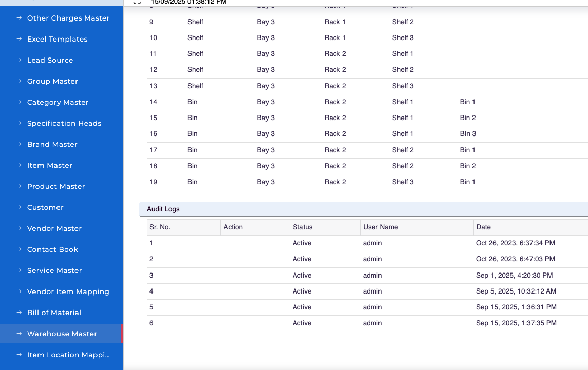Click the arrow icon next to Brand Master
The image size is (588, 370).
tap(19, 144)
